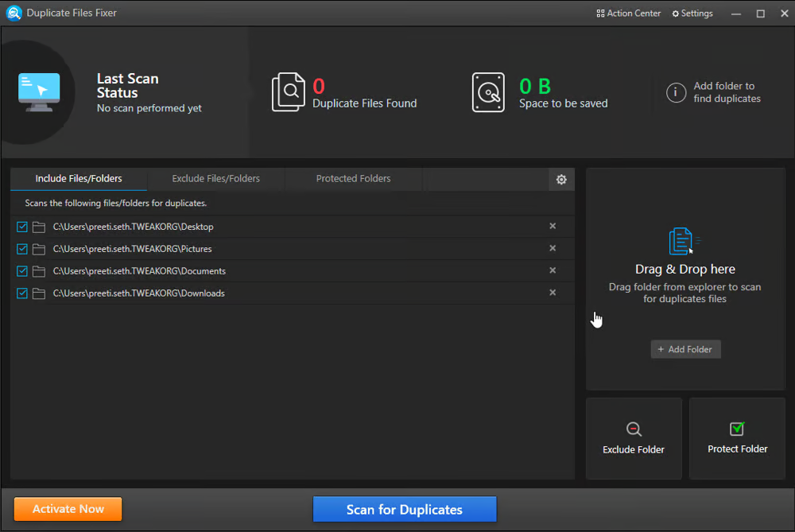The width and height of the screenshot is (795, 532).
Task: Click the gear icon above the folder list
Action: point(561,179)
